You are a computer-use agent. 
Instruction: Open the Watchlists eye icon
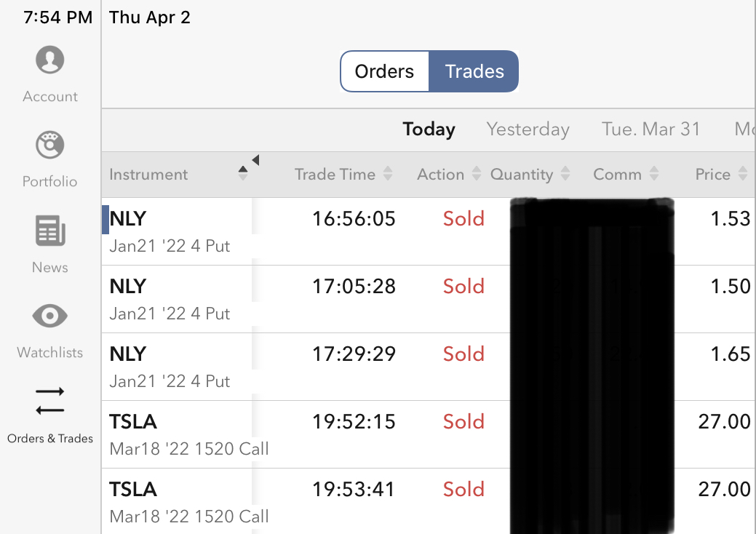[x=50, y=316]
